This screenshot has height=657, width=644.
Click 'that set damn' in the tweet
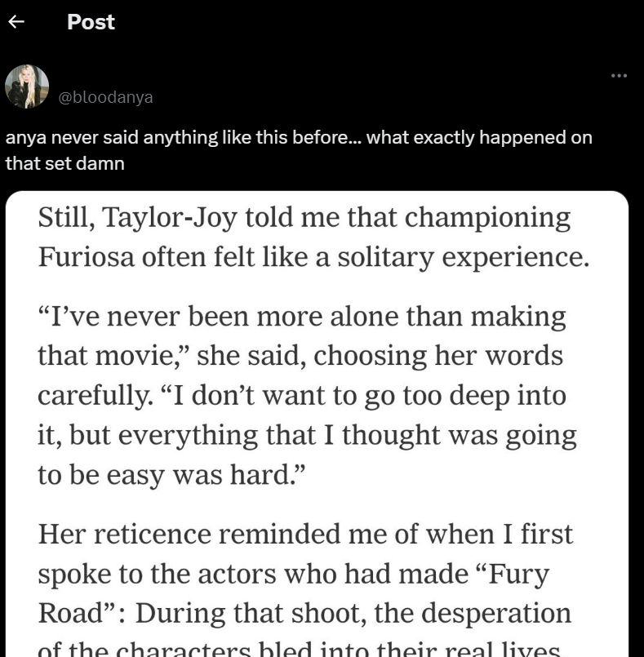65,163
